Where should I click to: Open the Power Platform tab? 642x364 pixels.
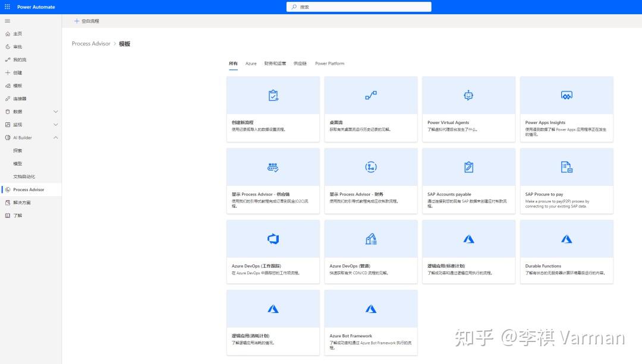point(329,63)
